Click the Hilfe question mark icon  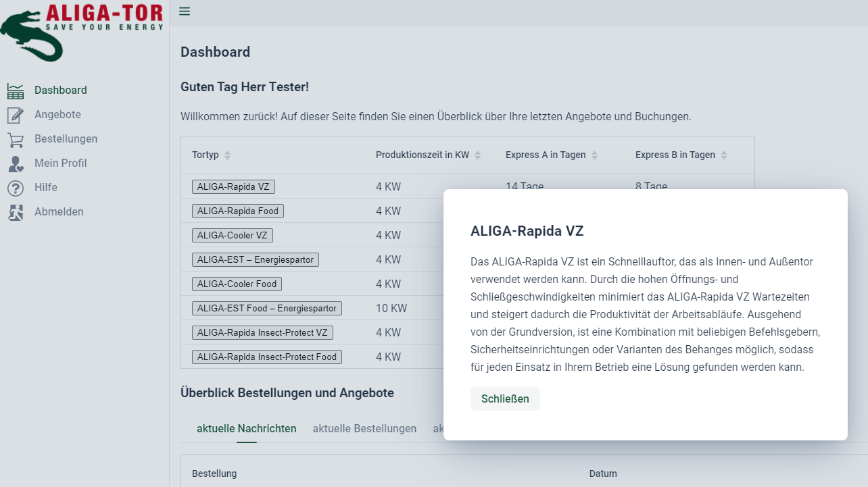(x=16, y=188)
